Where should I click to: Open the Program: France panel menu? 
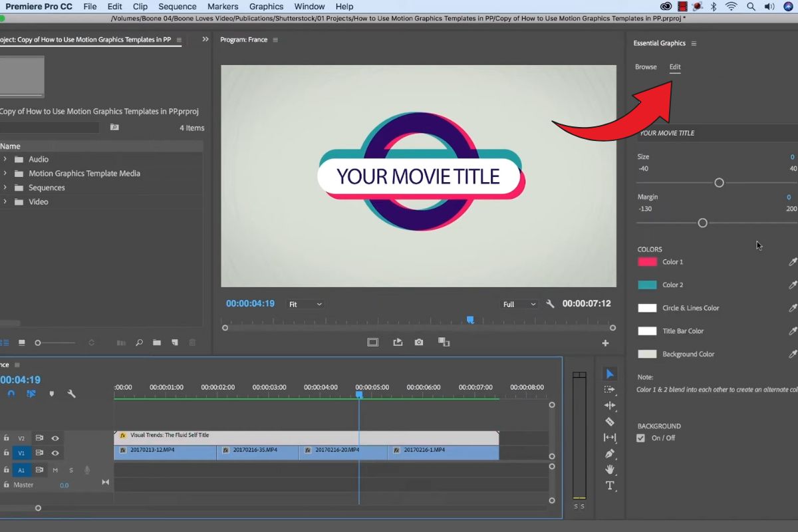click(275, 40)
